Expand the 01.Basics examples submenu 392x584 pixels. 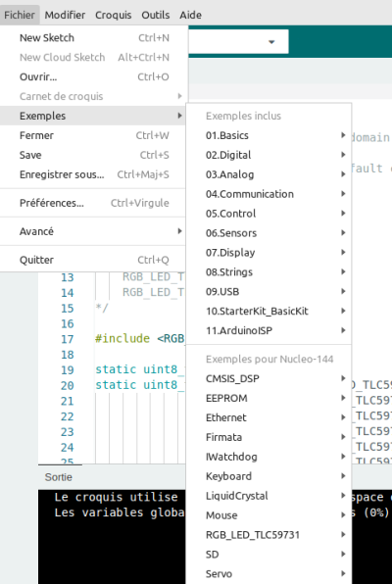coord(269,135)
